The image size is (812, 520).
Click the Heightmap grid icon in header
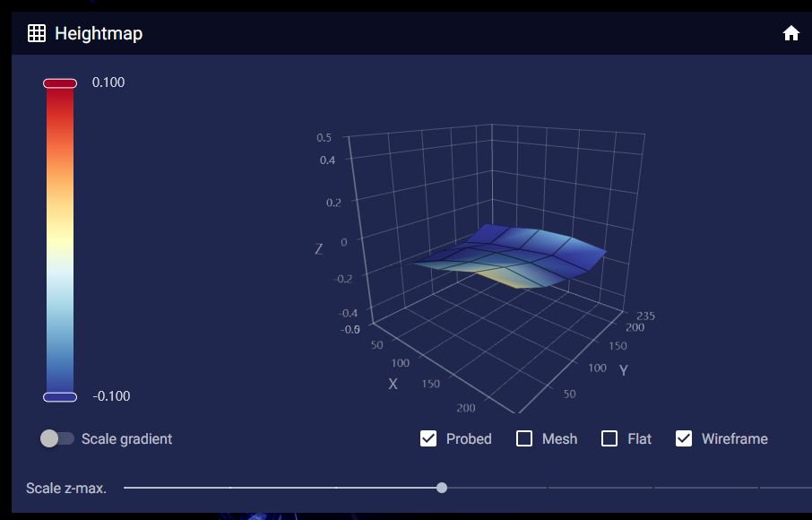click(x=37, y=33)
